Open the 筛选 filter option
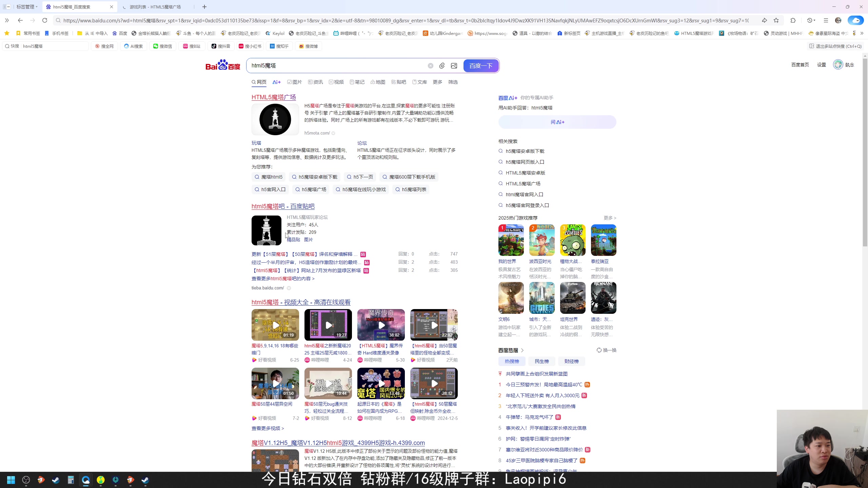 453,82
